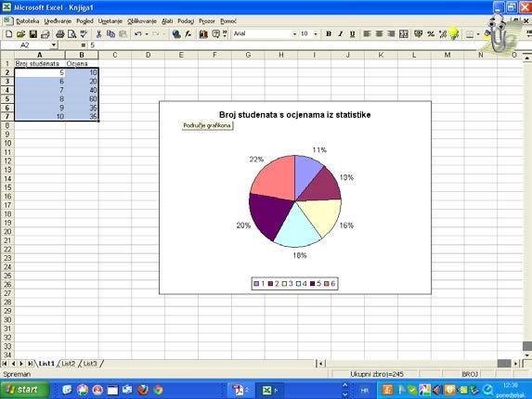Open the Prozor menu
Image resolution: width=532 pixels, height=399 pixels.
207,21
